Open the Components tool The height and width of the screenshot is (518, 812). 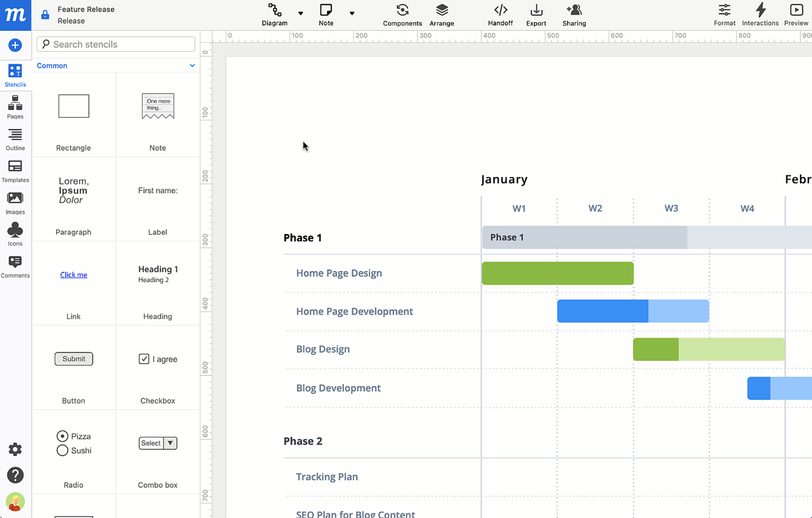[x=402, y=15]
